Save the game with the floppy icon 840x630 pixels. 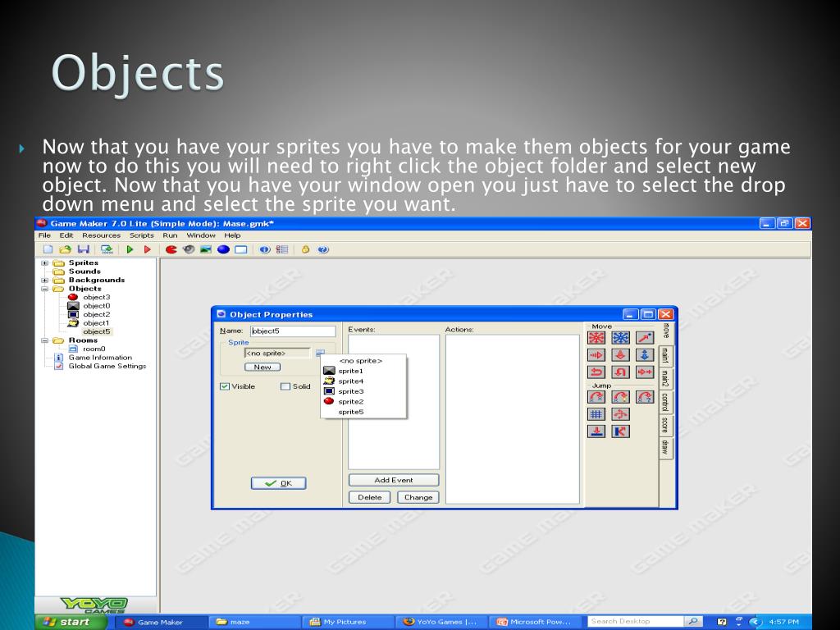pos(83,249)
